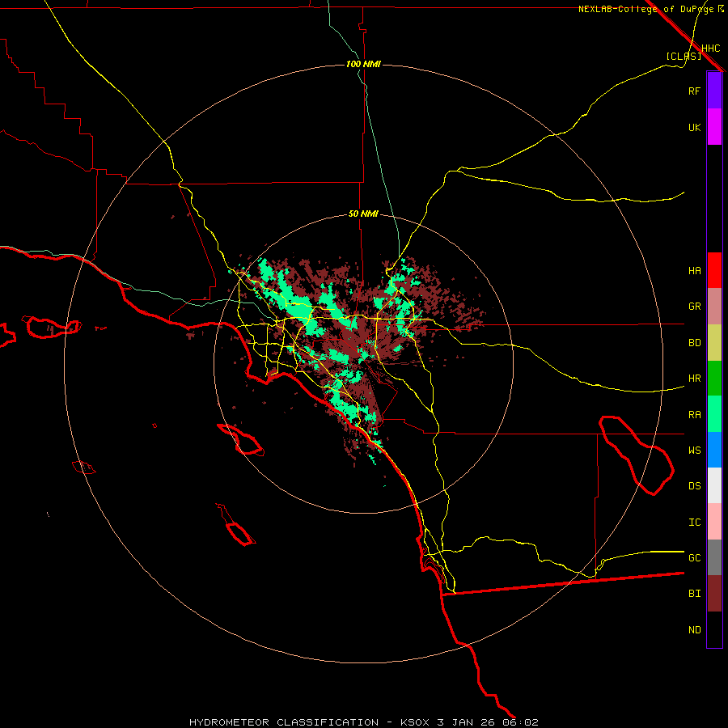Click the RA light green legend swatch
The image size is (728, 728).
pyautogui.click(x=714, y=414)
